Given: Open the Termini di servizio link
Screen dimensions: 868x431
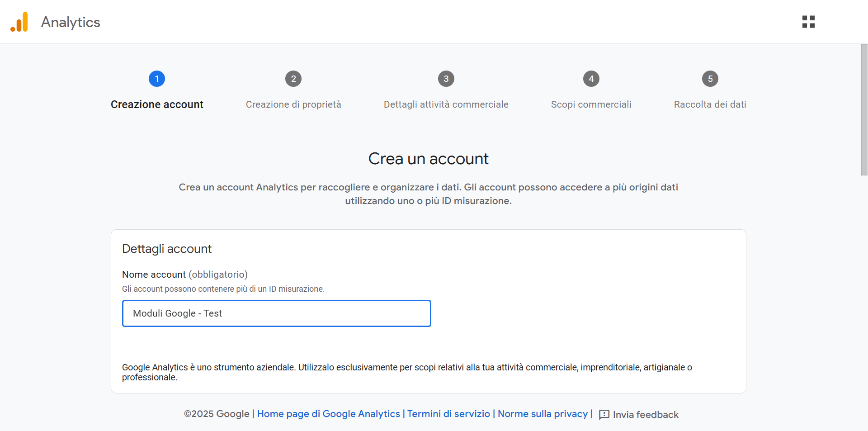Looking at the screenshot, I should [448, 414].
